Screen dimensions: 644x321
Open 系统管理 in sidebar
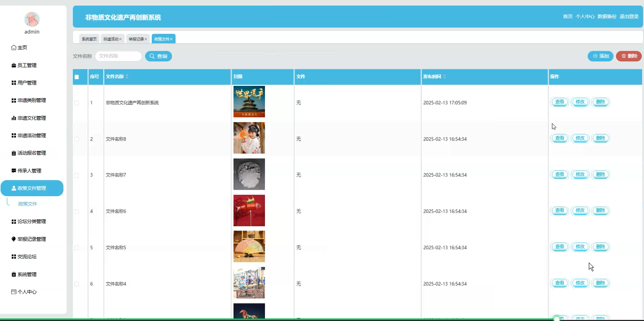[24, 274]
